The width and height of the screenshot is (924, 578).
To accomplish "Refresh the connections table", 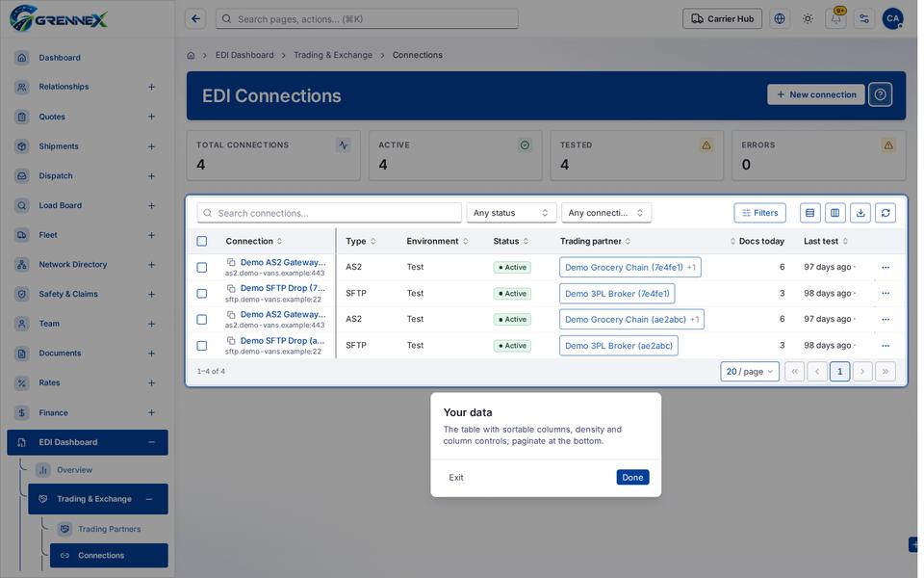I will pyautogui.click(x=885, y=213).
